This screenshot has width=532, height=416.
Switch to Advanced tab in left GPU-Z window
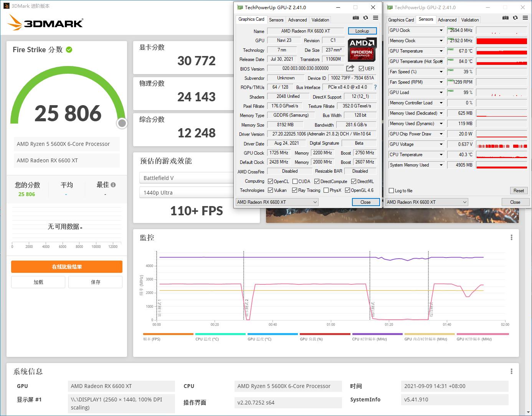[x=297, y=20]
